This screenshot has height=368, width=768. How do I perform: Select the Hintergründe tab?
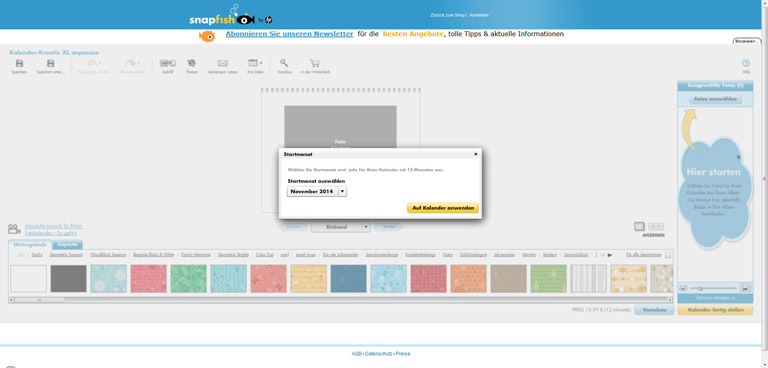[30, 244]
